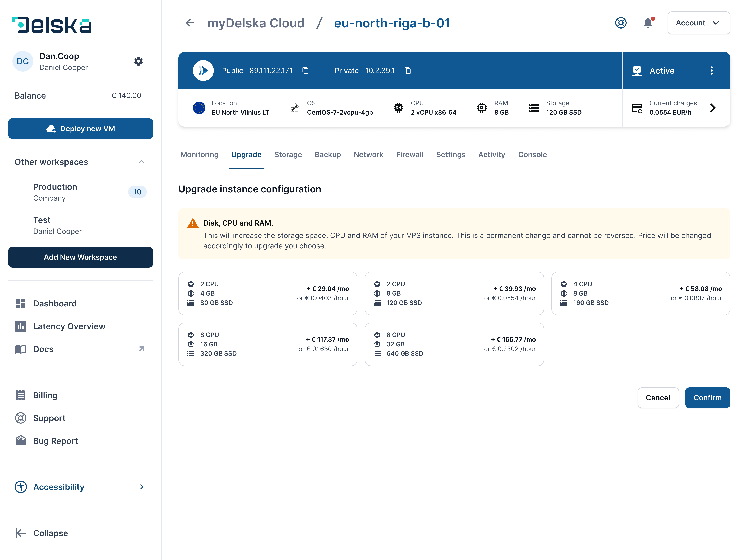Open the help lifebuoy icon in header
Viewport: 747px width, 560px height.
[x=620, y=23]
